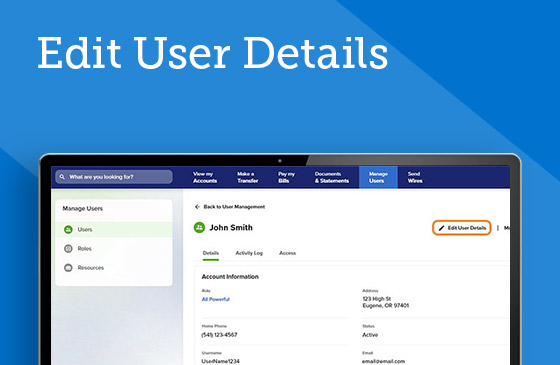Click the Active status value
The height and width of the screenshot is (365, 560).
tap(370, 335)
